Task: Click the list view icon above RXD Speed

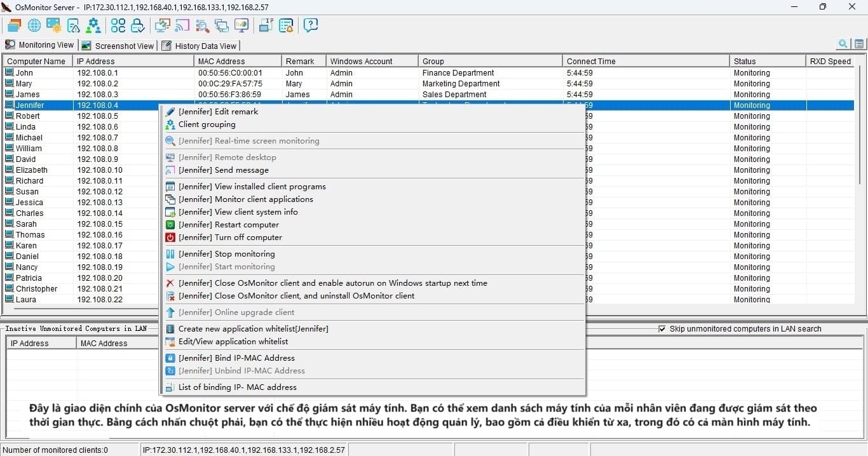Action: 859,44
